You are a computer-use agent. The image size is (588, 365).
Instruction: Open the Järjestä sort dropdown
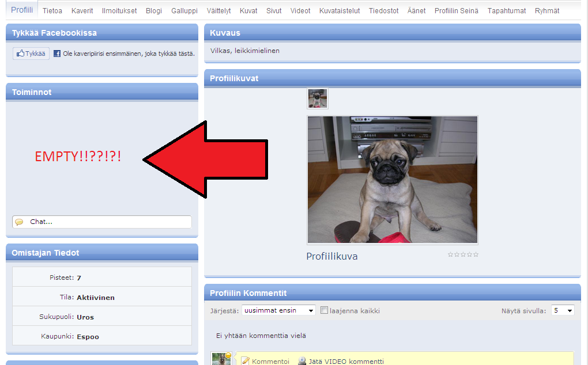pos(278,310)
